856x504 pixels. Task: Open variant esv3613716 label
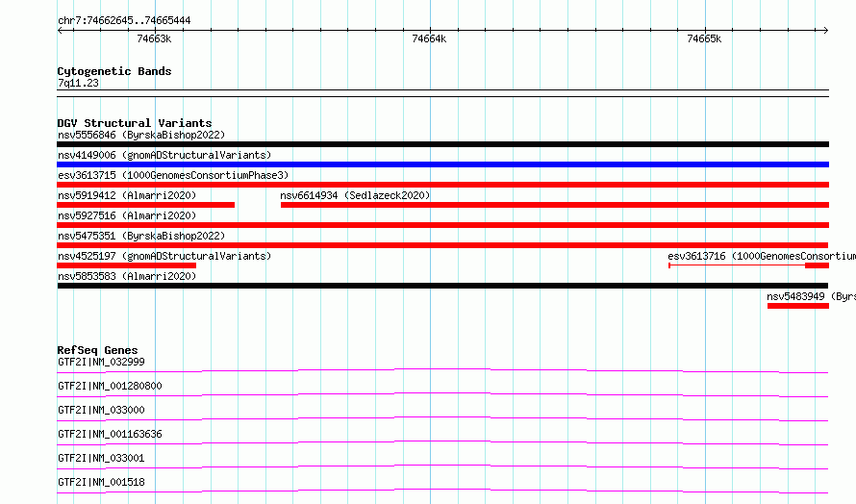(x=762, y=256)
